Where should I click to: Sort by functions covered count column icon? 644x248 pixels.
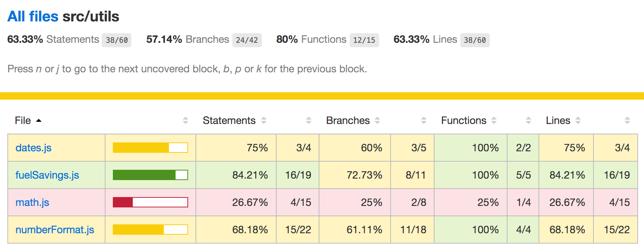(x=529, y=121)
